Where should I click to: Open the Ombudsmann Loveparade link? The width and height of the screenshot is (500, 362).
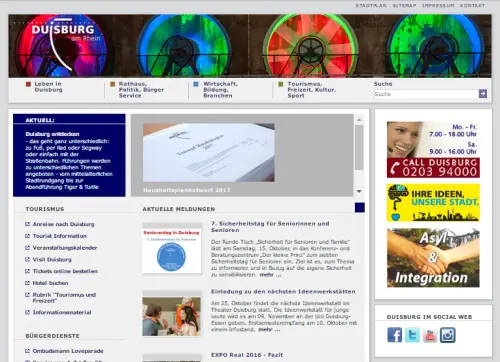[68, 351]
